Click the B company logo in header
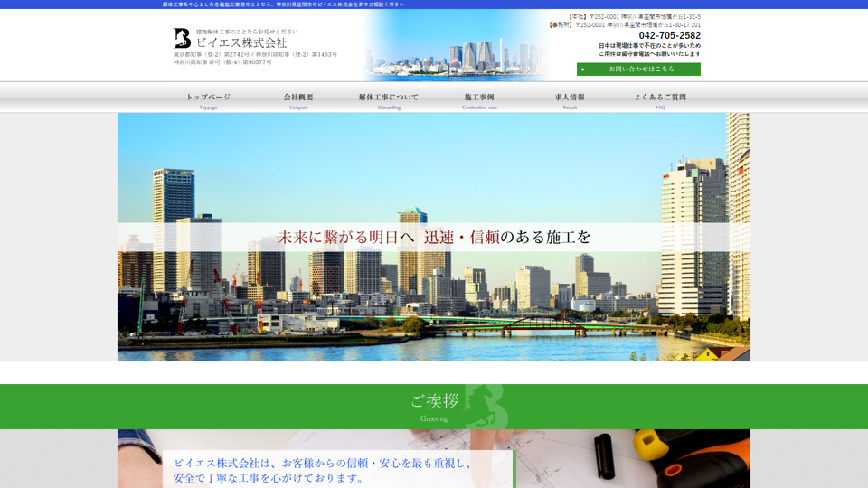868x488 pixels. pyautogui.click(x=182, y=38)
